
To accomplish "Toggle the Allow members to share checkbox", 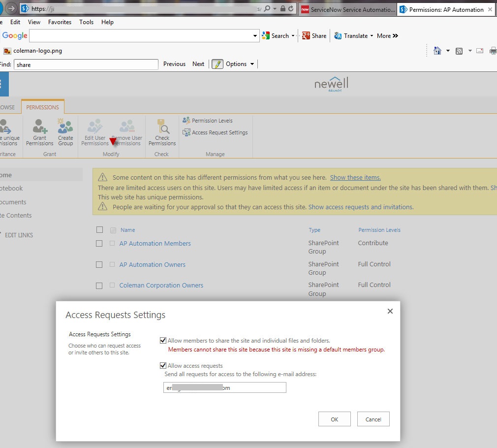I will [163, 341].
